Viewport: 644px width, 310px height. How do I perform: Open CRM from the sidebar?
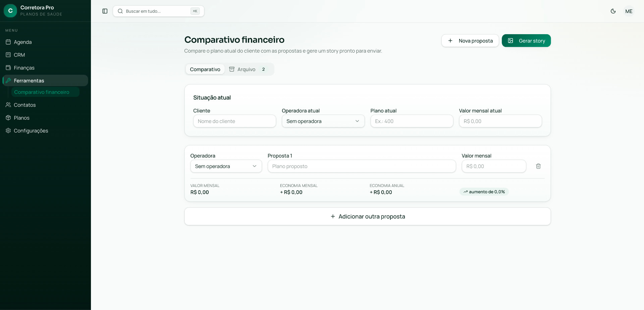click(45, 55)
